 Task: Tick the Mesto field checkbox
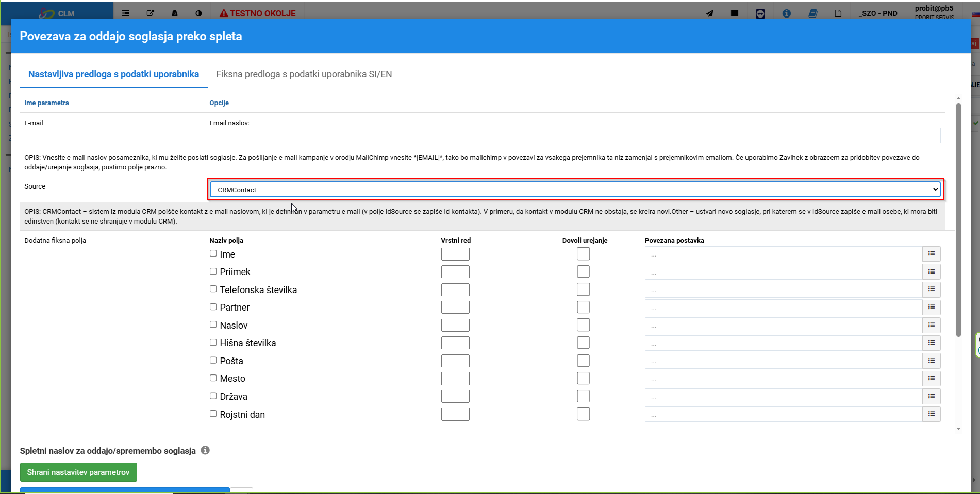click(213, 378)
